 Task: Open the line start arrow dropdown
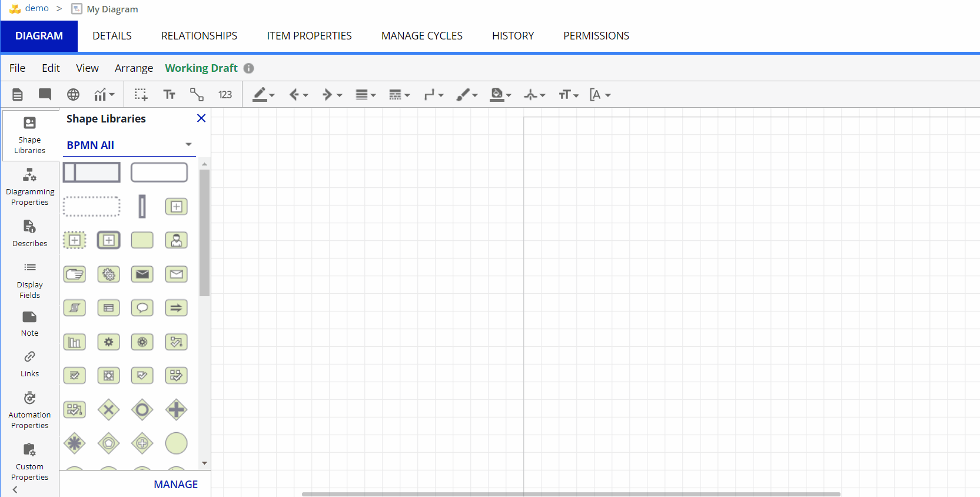[x=298, y=94]
